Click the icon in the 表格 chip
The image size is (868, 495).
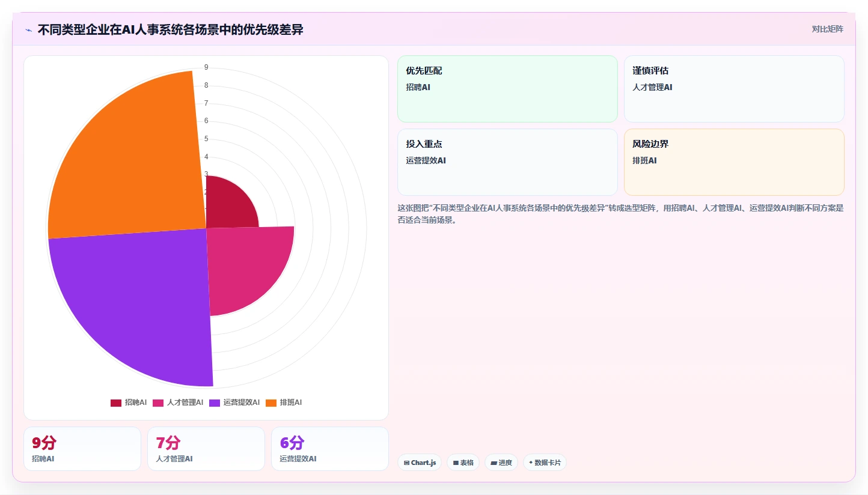456,463
